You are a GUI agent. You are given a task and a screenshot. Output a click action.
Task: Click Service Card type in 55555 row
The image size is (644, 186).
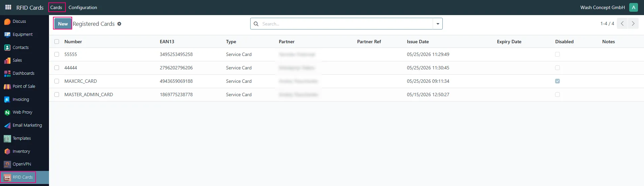239,54
